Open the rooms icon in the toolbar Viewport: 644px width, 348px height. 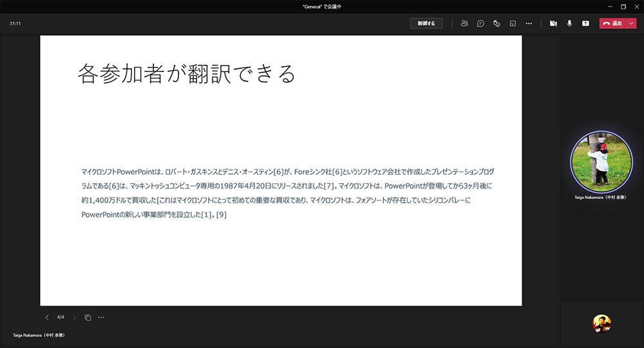513,23
